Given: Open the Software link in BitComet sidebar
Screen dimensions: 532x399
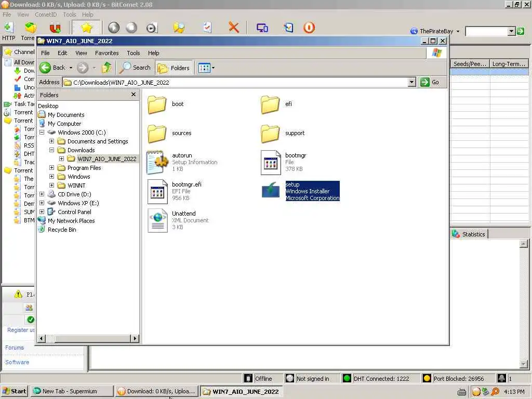Looking at the screenshot, I should [x=17, y=362].
